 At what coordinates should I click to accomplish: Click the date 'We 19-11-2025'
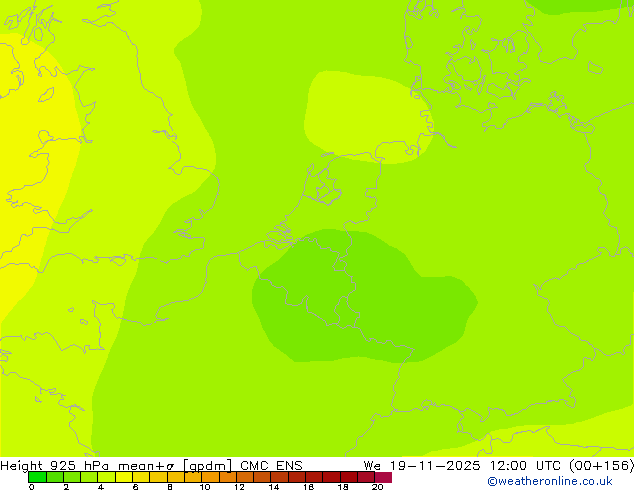pos(422,466)
